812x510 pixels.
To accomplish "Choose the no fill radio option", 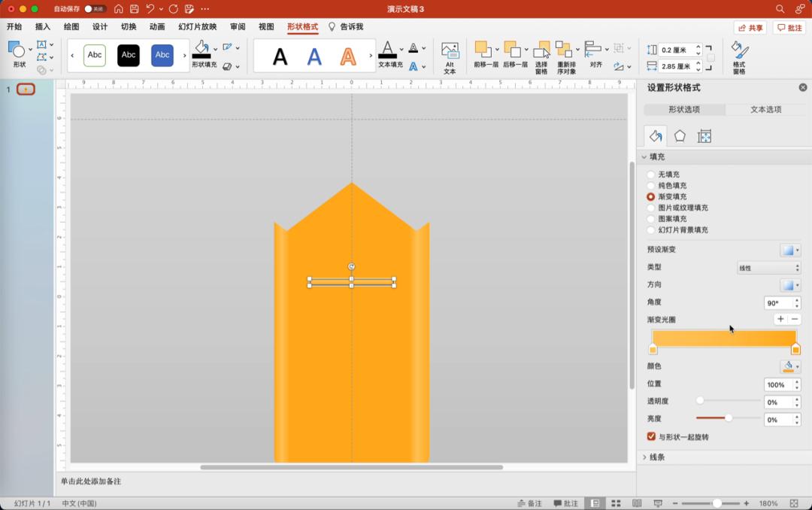I will click(x=651, y=175).
